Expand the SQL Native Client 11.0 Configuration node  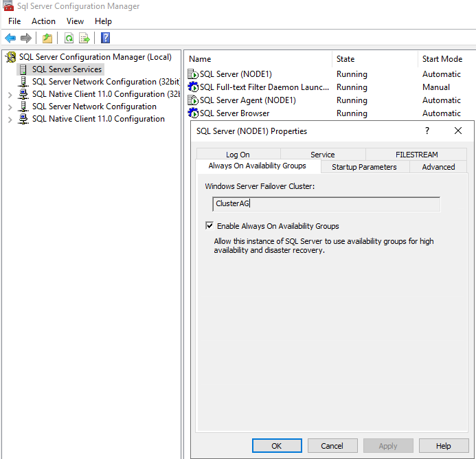pos(10,120)
